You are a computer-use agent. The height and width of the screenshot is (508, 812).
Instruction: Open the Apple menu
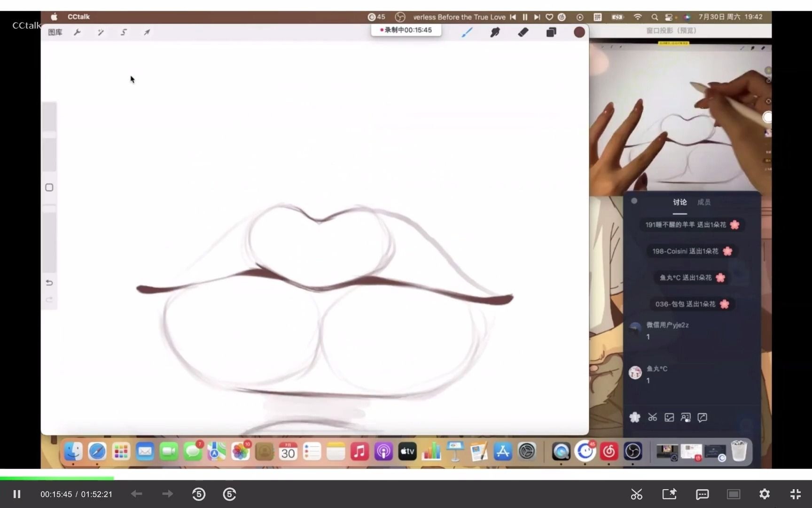[x=54, y=17]
